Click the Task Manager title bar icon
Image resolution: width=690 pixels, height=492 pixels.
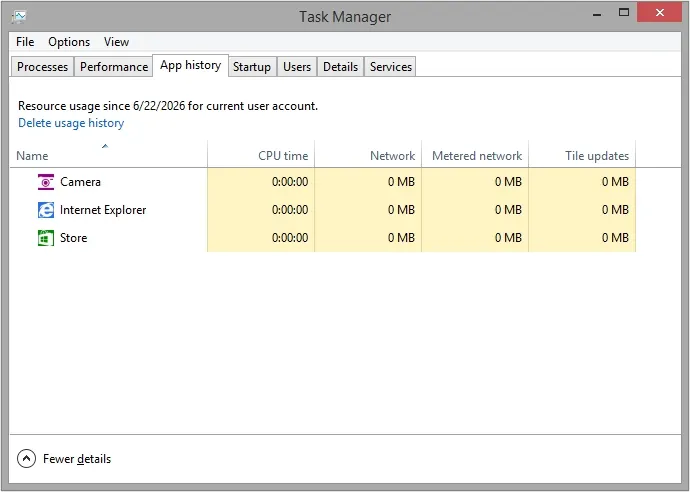(x=19, y=17)
